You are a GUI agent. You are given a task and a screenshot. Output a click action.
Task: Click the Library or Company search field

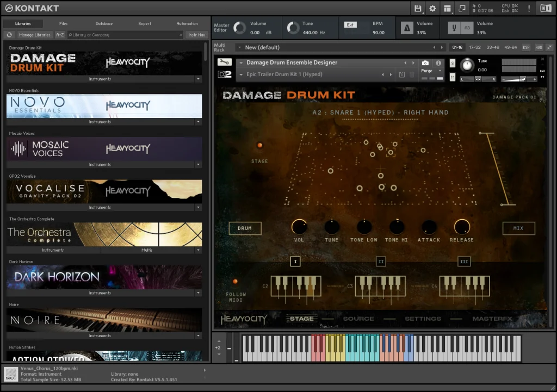coord(123,35)
